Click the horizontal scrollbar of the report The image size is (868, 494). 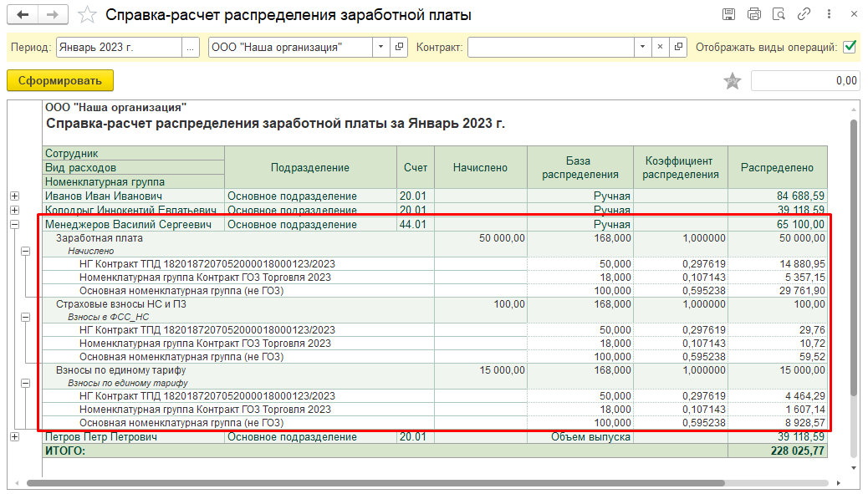pyautogui.click(x=375, y=483)
